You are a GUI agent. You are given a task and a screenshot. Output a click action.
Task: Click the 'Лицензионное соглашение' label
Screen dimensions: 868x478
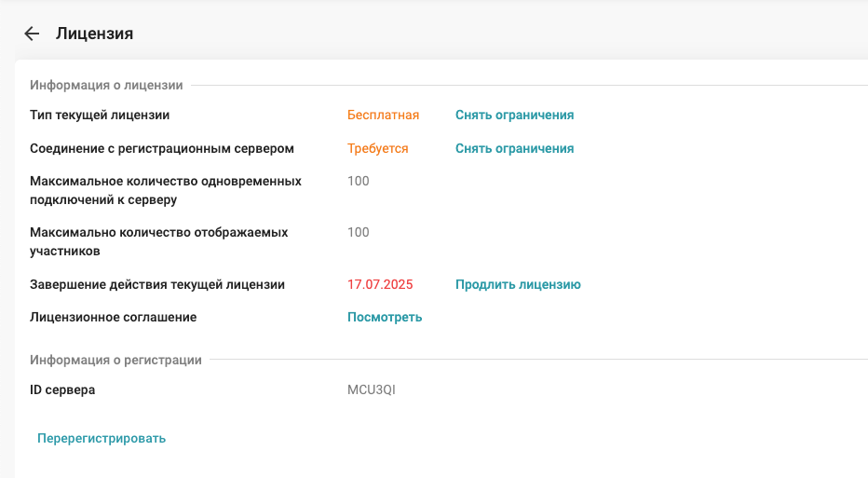pyautogui.click(x=114, y=318)
